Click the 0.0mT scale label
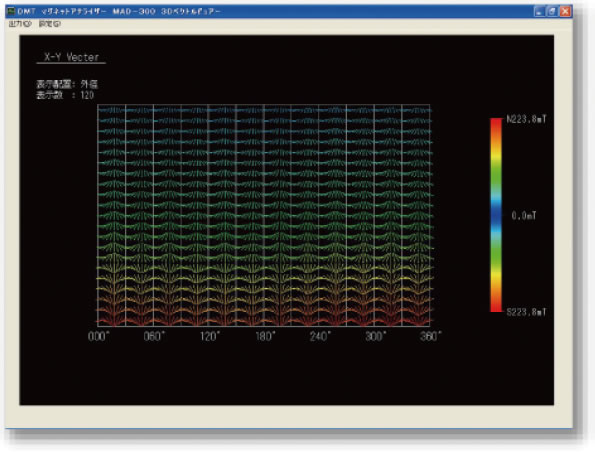595x452 pixels. 524,216
